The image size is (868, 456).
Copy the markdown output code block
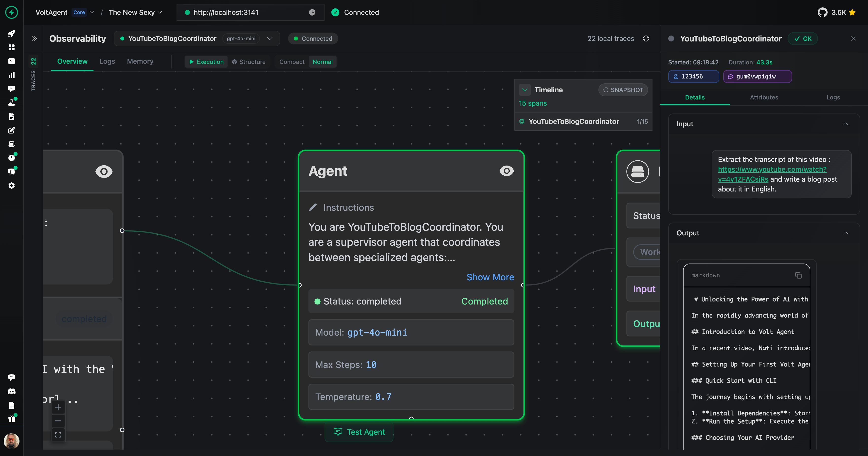point(798,276)
